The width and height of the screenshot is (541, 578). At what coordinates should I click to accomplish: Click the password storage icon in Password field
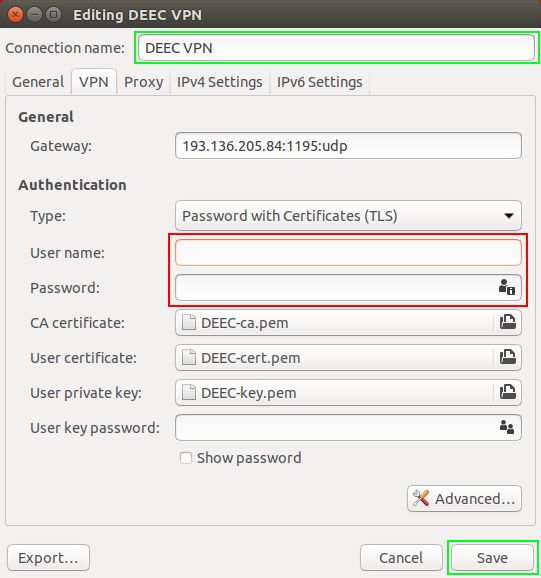coord(507,287)
